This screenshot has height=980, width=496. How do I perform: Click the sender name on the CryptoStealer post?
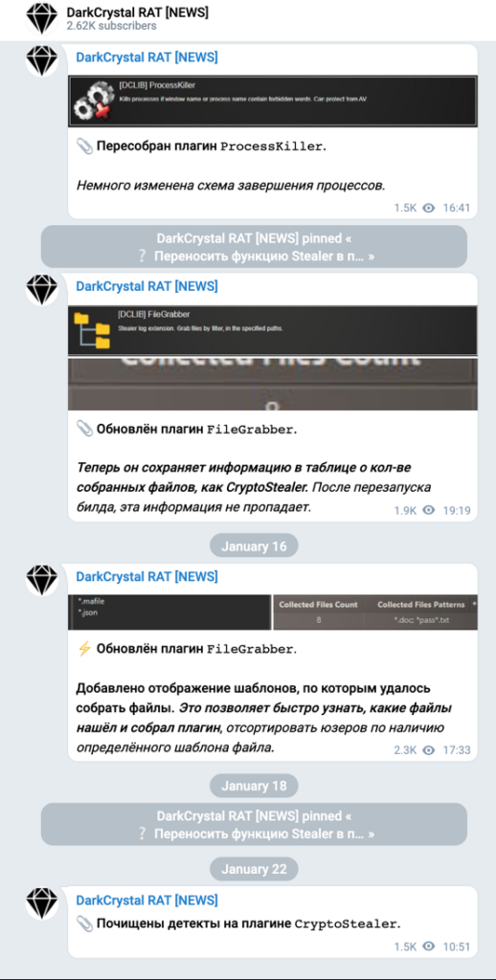click(147, 901)
